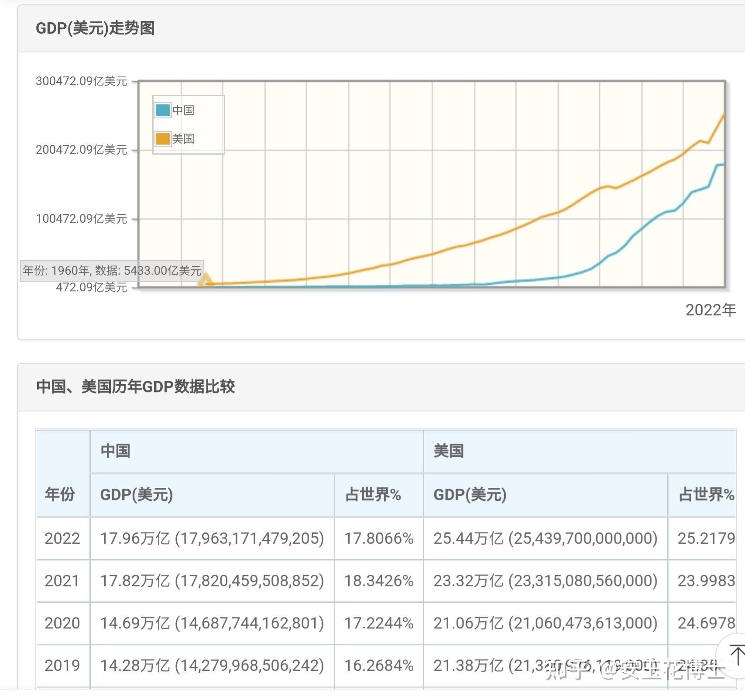Click the US 25.44万亿 GDP cell for 2022
The height and width of the screenshot is (700, 745).
click(x=545, y=538)
